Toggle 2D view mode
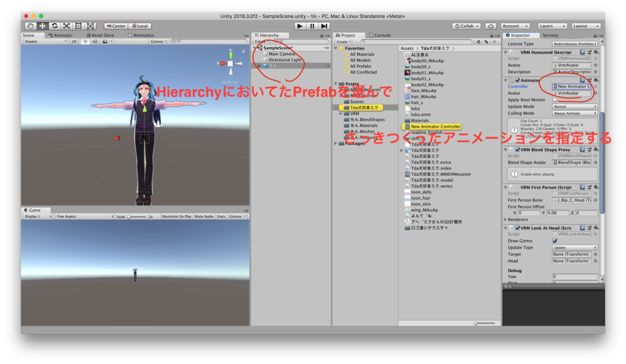626x364 pixels. click(74, 42)
